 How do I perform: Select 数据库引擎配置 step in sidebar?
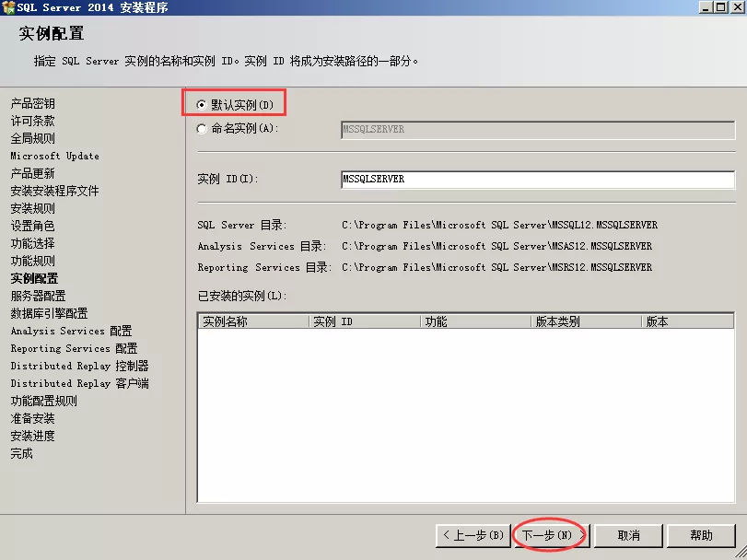(x=49, y=314)
